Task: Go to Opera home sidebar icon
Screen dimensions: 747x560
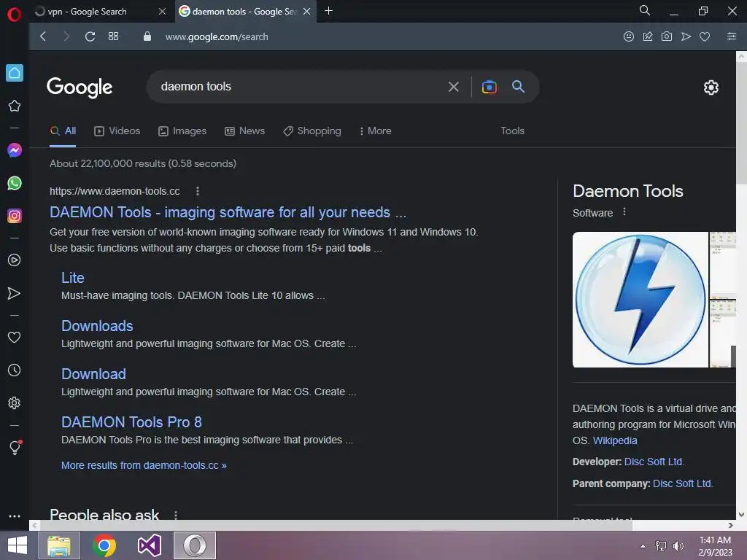Action: click(x=15, y=73)
